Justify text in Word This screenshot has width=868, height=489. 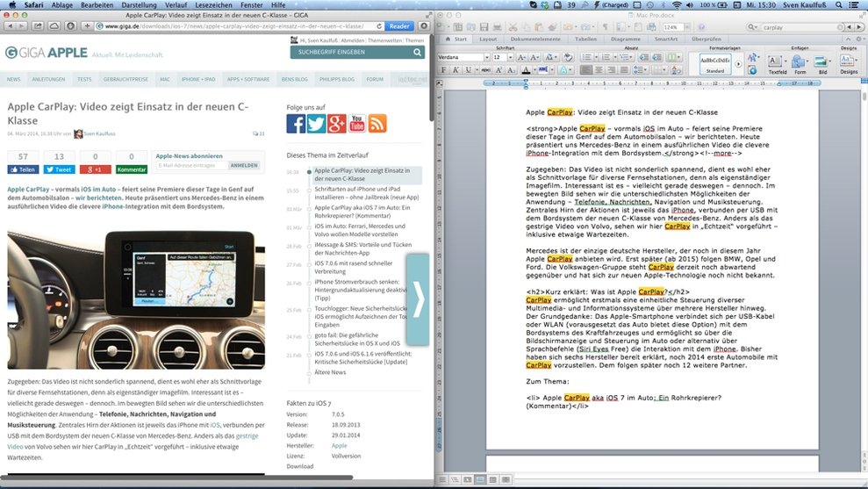[624, 69]
